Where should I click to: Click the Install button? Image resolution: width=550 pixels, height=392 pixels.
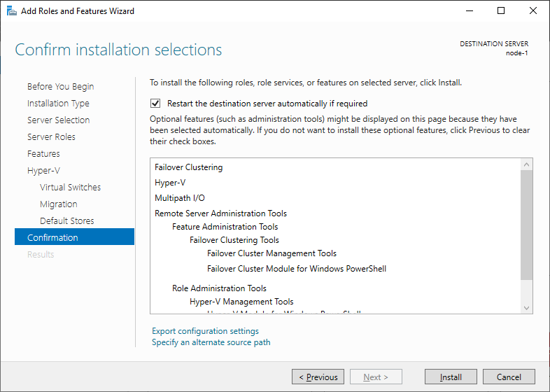451,377
